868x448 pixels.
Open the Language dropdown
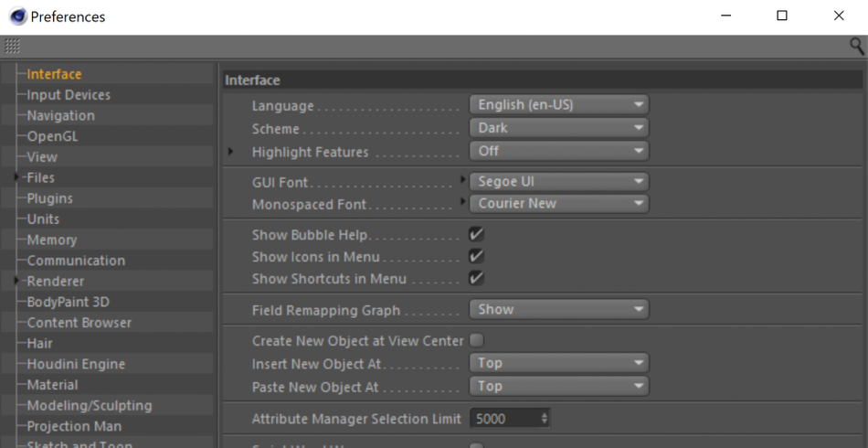pyautogui.click(x=559, y=104)
